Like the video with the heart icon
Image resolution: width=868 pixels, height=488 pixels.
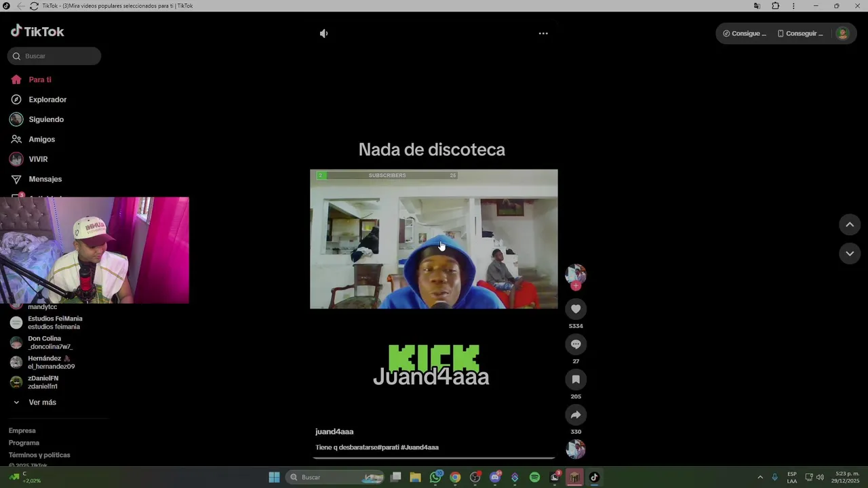(576, 309)
